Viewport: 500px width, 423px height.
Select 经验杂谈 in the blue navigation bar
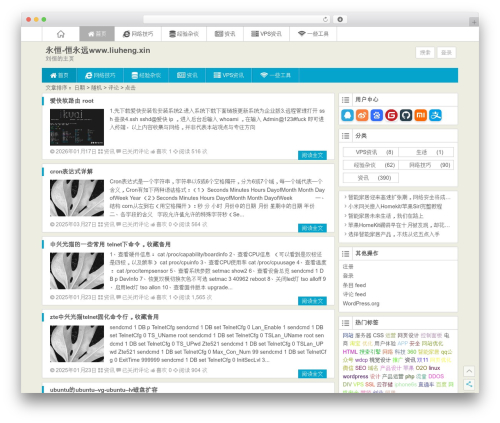[x=146, y=75]
